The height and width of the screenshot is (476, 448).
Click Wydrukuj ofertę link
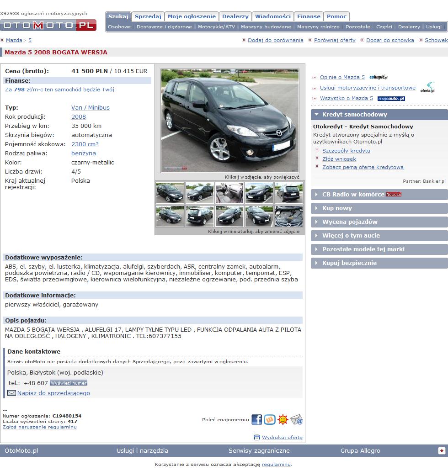coord(282,437)
